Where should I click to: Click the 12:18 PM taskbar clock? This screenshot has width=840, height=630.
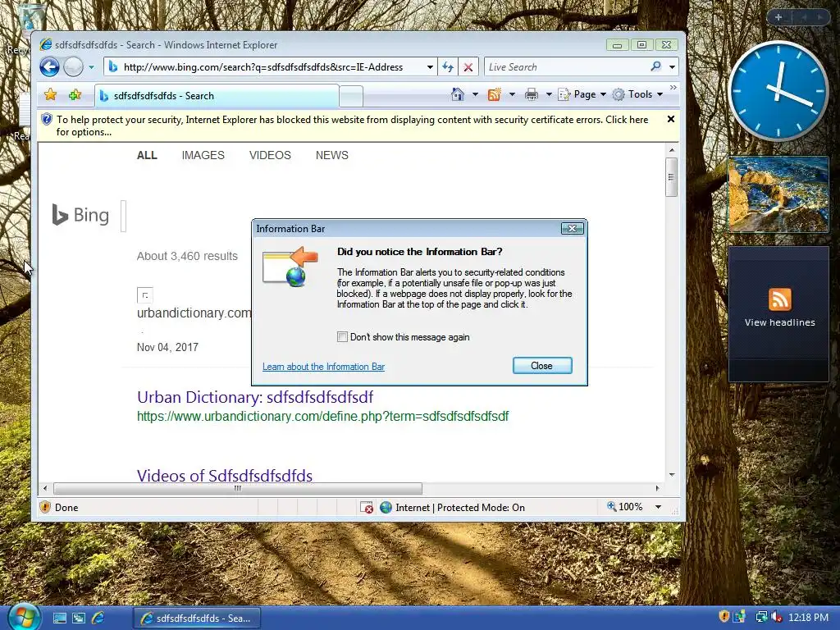[808, 617]
